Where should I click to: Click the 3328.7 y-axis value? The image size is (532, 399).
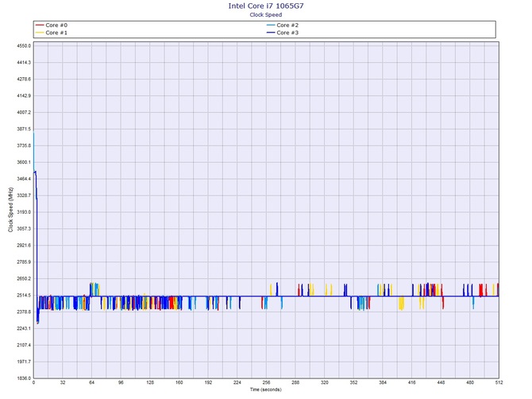pyautogui.click(x=24, y=196)
